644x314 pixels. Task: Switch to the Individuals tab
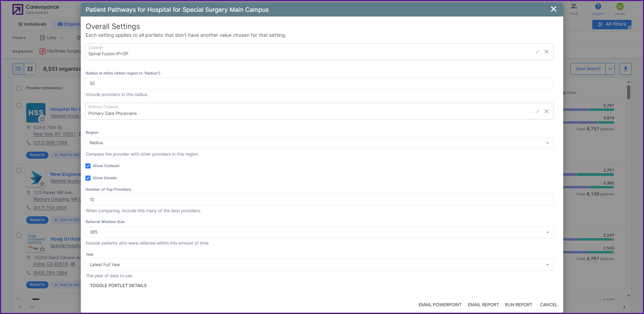[32, 24]
